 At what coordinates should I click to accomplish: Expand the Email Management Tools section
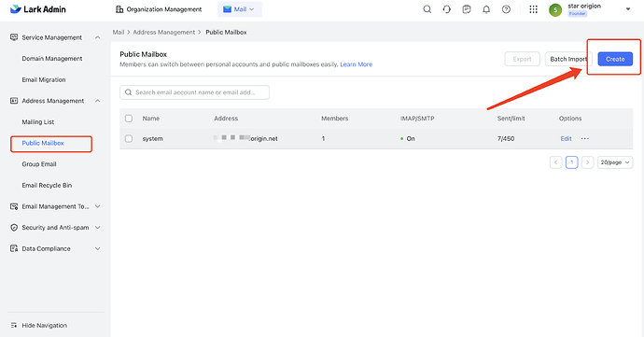pyautogui.click(x=97, y=206)
